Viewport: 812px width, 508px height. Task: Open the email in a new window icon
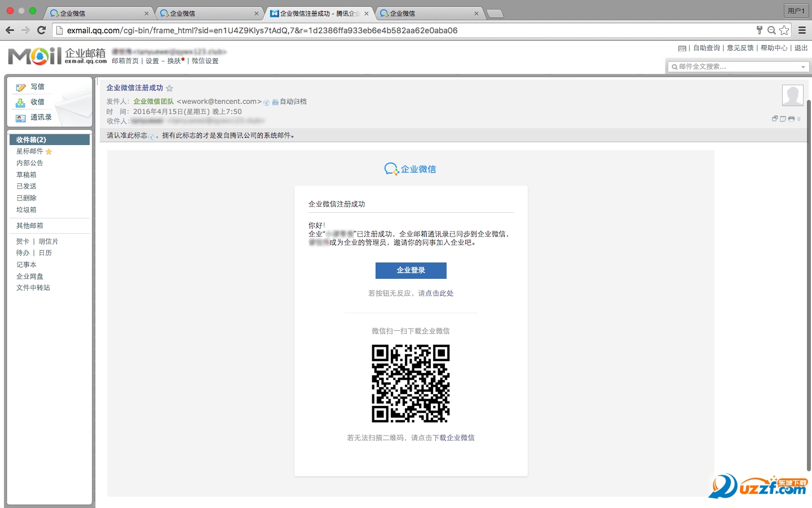(775, 119)
